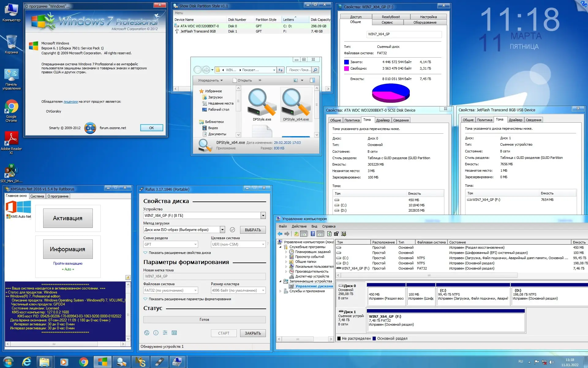Click the Rufus about info icon
Image resolution: width=588 pixels, height=368 pixels.
point(156,333)
